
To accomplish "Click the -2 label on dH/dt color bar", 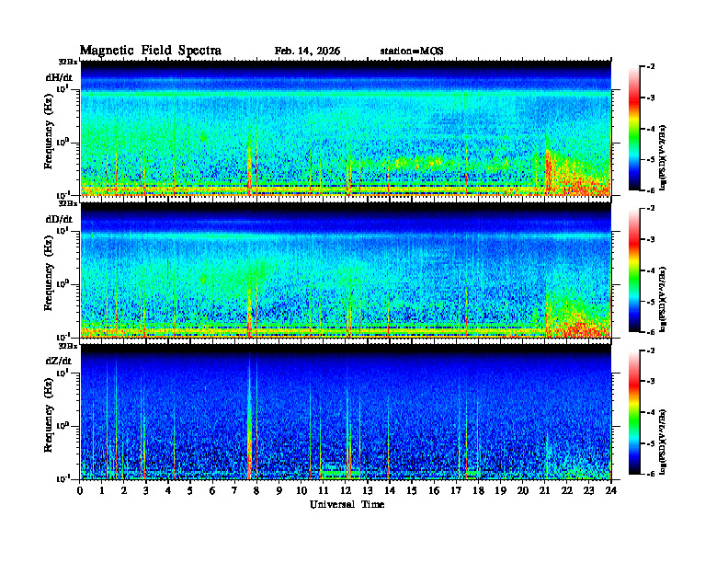I will 651,67.
